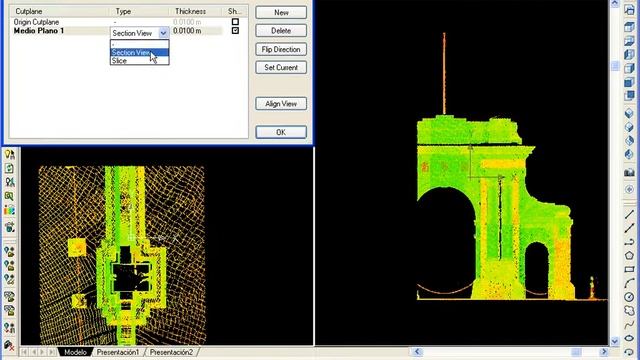Screen dimensions: 640x360
Task: Click horizontal scrollbar left arrow
Action: tap(417, 352)
